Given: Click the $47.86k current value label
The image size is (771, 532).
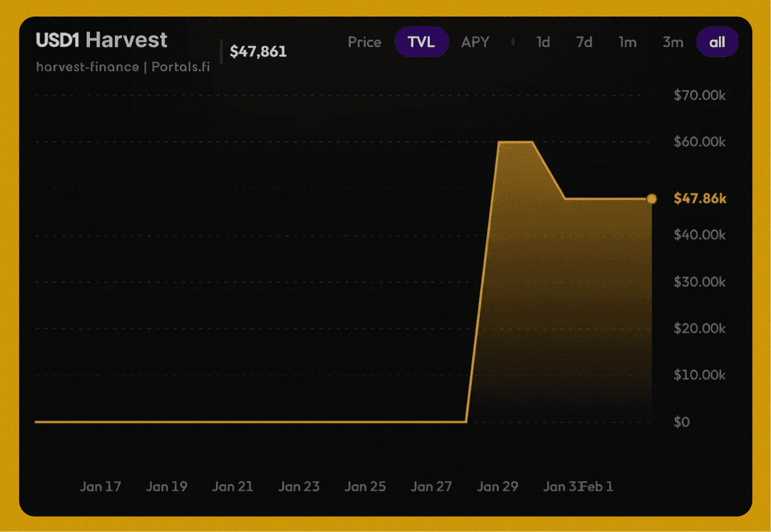Looking at the screenshot, I should tap(700, 199).
